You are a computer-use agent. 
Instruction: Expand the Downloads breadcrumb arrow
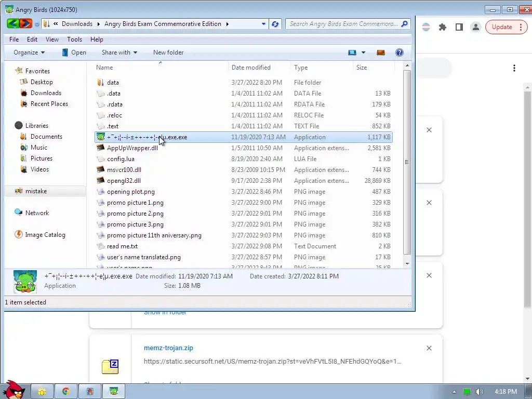pos(98,24)
